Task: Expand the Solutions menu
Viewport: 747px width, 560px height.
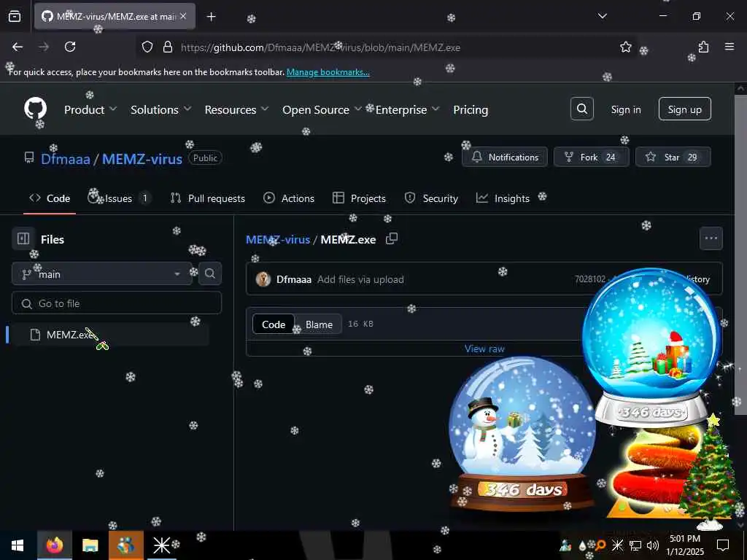Action: coord(161,109)
